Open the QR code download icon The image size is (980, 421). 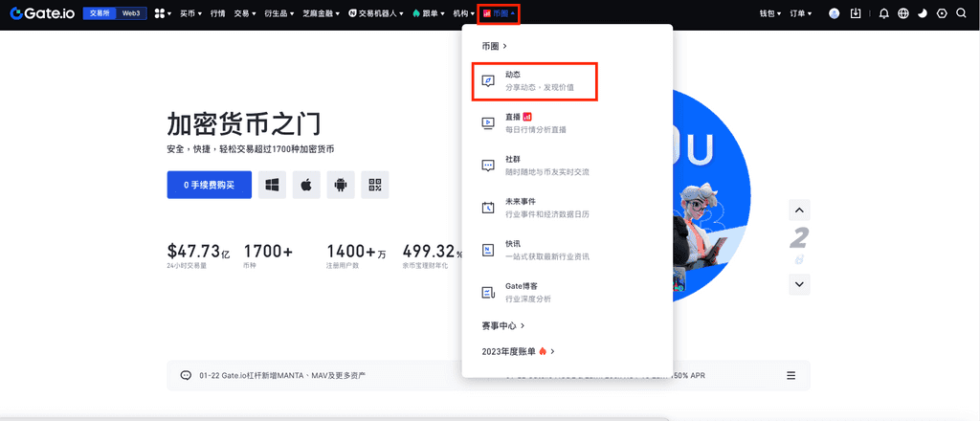coord(375,185)
